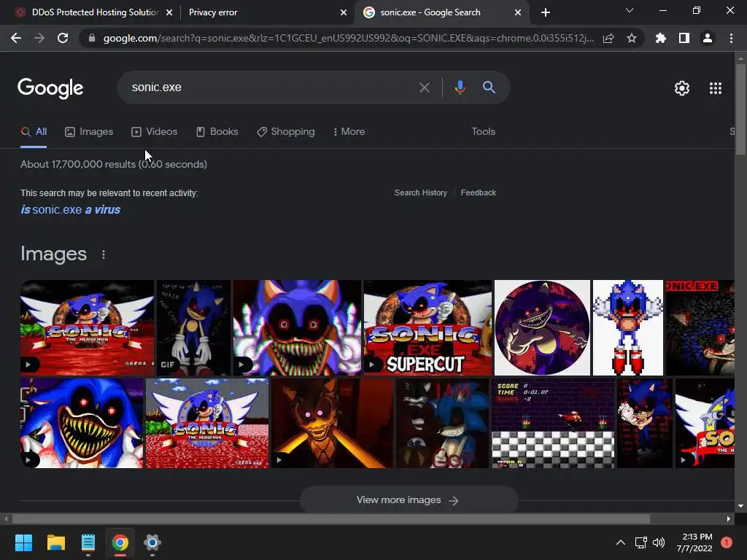
Task: Bookmark this tab with the star icon
Action: 632,38
